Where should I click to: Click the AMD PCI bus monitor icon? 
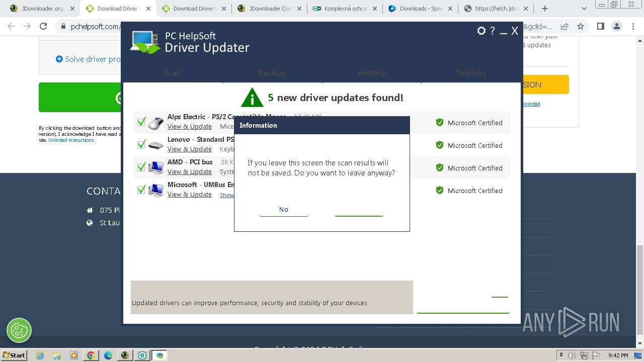pyautogui.click(x=156, y=167)
